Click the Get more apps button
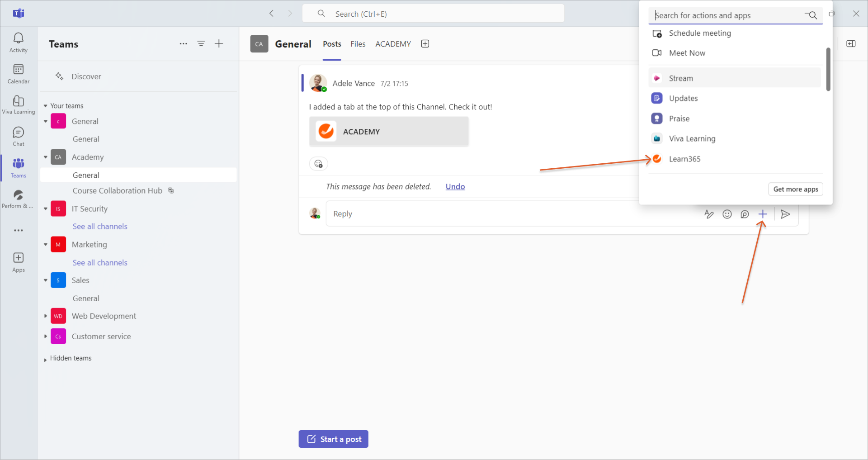 point(795,189)
